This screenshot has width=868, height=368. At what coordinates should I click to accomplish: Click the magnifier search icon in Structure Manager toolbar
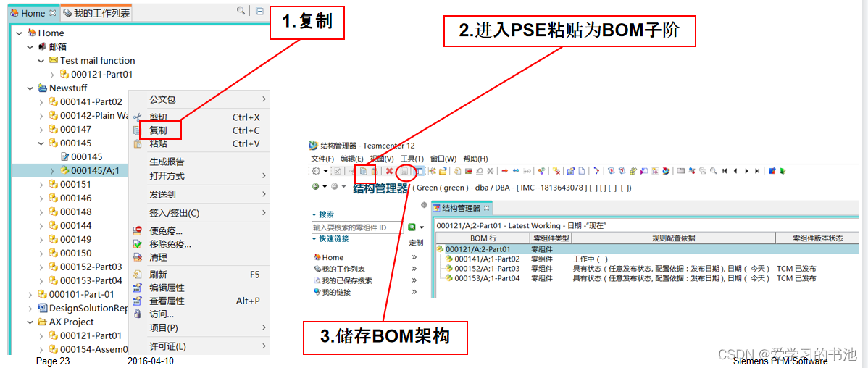[x=714, y=171]
